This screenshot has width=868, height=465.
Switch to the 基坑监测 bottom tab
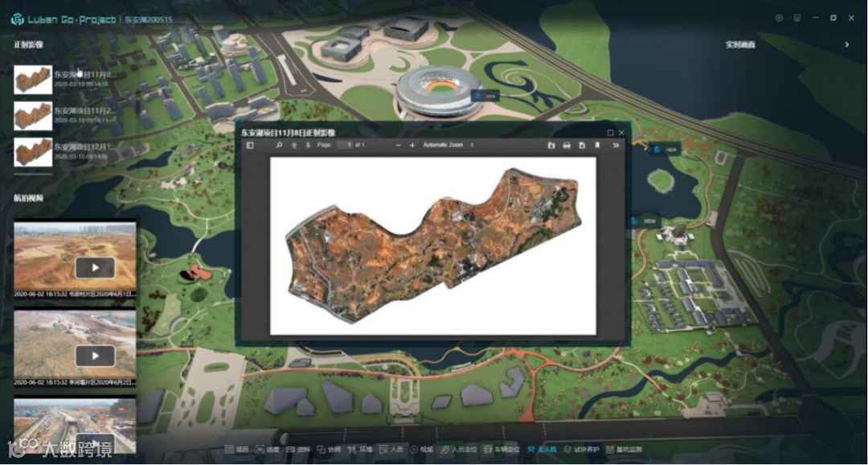tap(624, 450)
